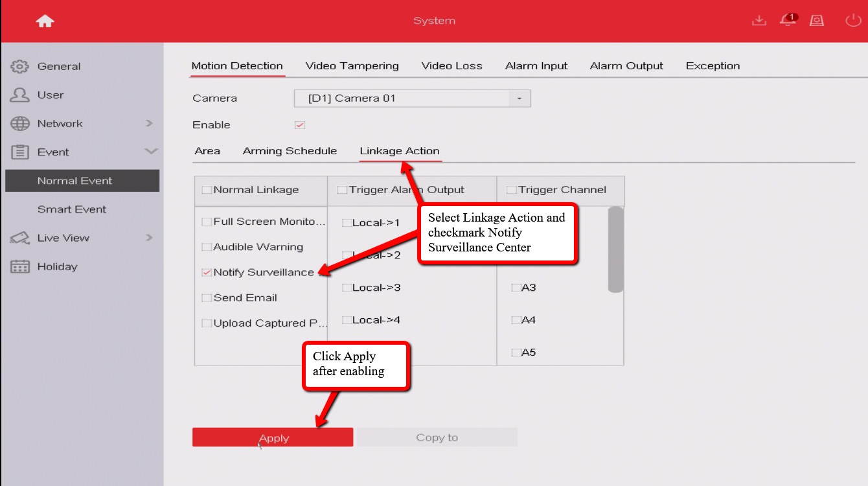Viewport: 868px width, 486px height.
Task: Check the Audible Warning checkbox
Action: click(207, 248)
